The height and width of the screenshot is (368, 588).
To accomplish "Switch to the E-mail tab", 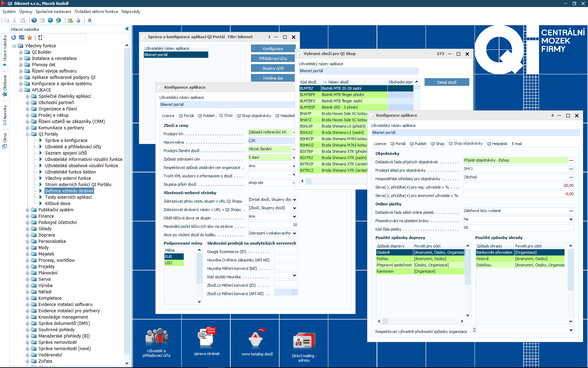I will (516, 144).
